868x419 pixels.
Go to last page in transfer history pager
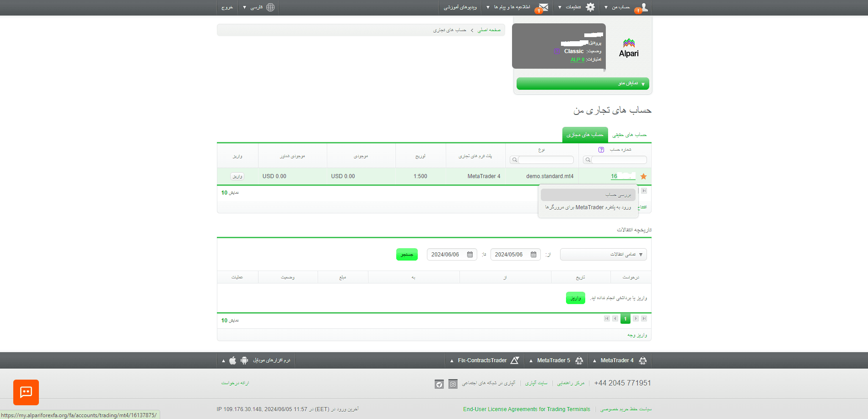(x=644, y=319)
